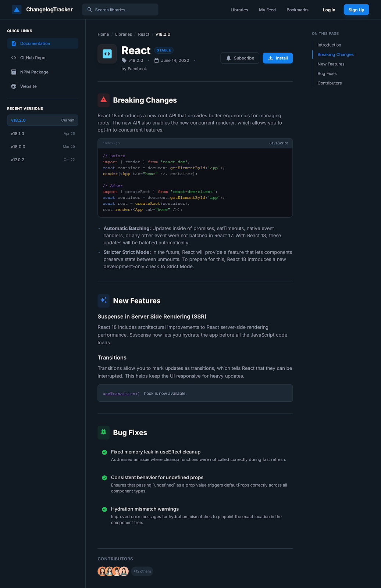Open the GitHub Repo quick link
The image size is (381, 588).
point(33,58)
